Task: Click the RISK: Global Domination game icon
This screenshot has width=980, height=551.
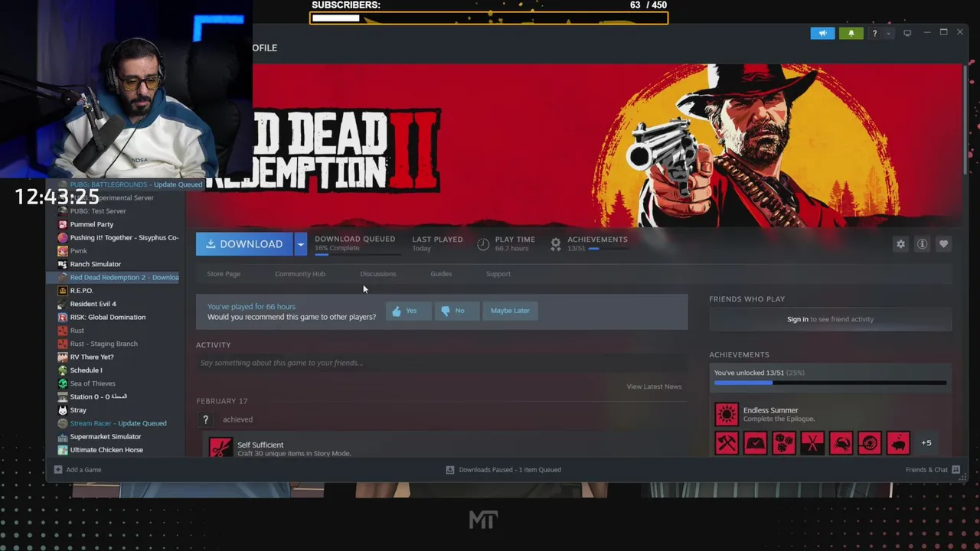Action: coord(63,317)
